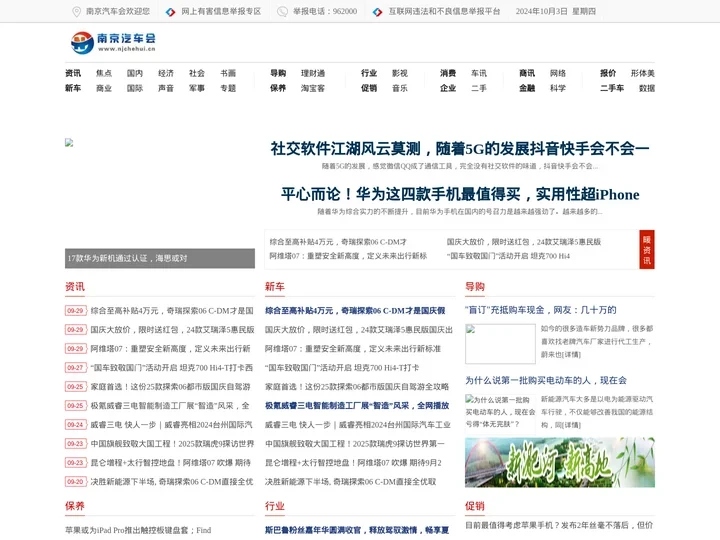Open the 社会 navigation item
This screenshot has height=540, width=720.
pyautogui.click(x=197, y=73)
